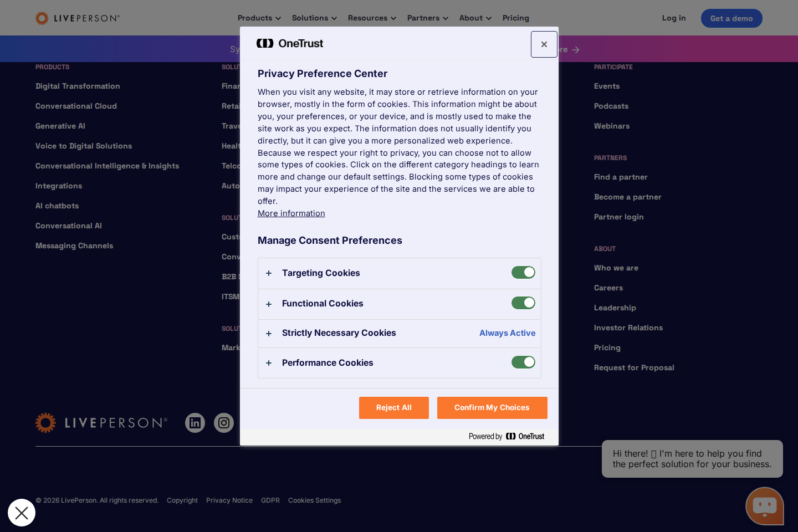Open Who we are link

tap(616, 268)
